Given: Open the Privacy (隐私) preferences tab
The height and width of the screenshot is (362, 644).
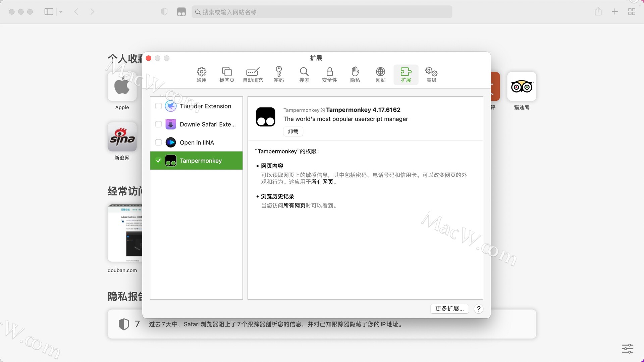Looking at the screenshot, I should pos(355,75).
